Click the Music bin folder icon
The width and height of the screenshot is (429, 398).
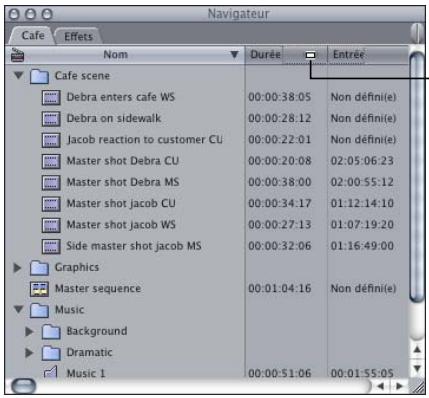[39, 310]
